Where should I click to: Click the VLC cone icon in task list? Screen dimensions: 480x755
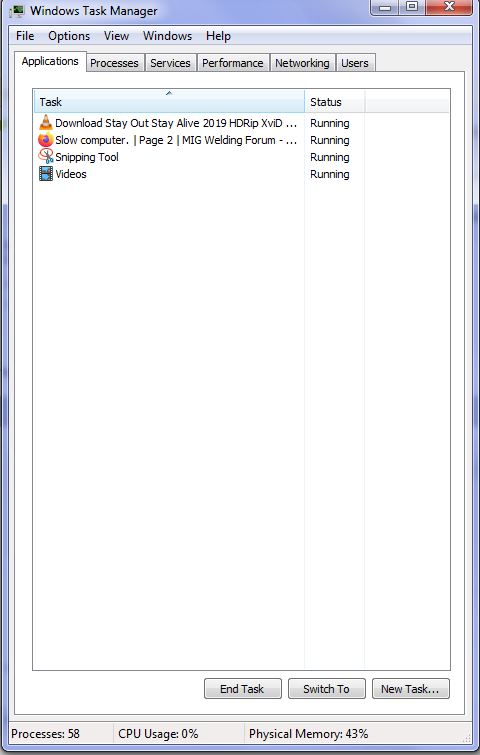[45, 123]
